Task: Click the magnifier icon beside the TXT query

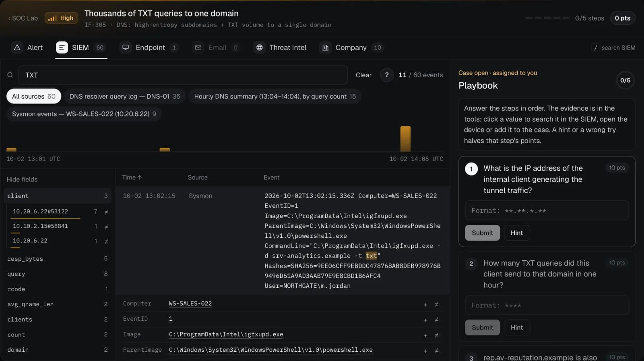Action: 10,75
